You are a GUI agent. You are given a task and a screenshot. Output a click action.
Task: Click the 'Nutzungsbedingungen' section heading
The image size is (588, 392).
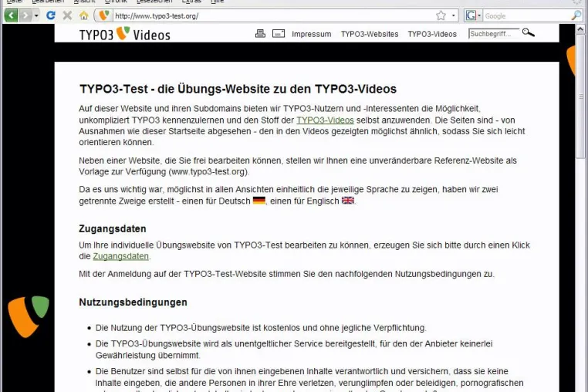point(133,302)
